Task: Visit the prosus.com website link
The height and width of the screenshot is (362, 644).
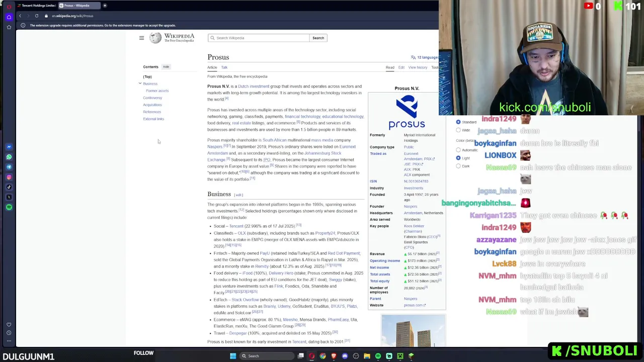Action: tap(415, 305)
